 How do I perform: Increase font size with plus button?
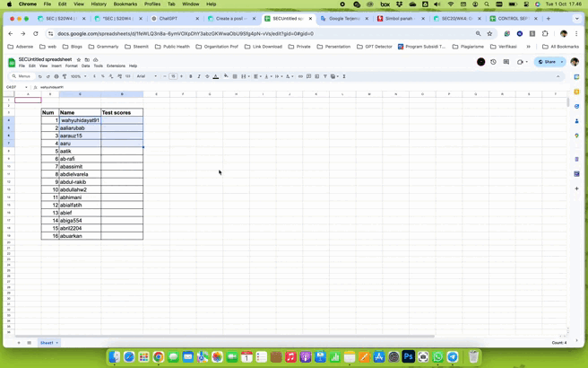(x=181, y=76)
